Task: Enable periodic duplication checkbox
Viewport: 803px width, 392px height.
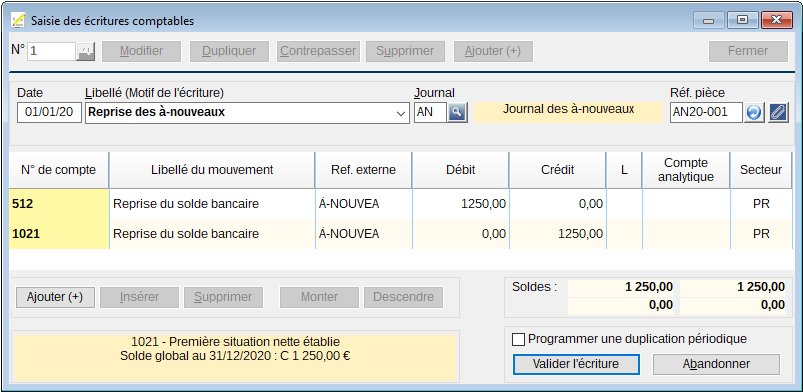Action: click(x=518, y=340)
